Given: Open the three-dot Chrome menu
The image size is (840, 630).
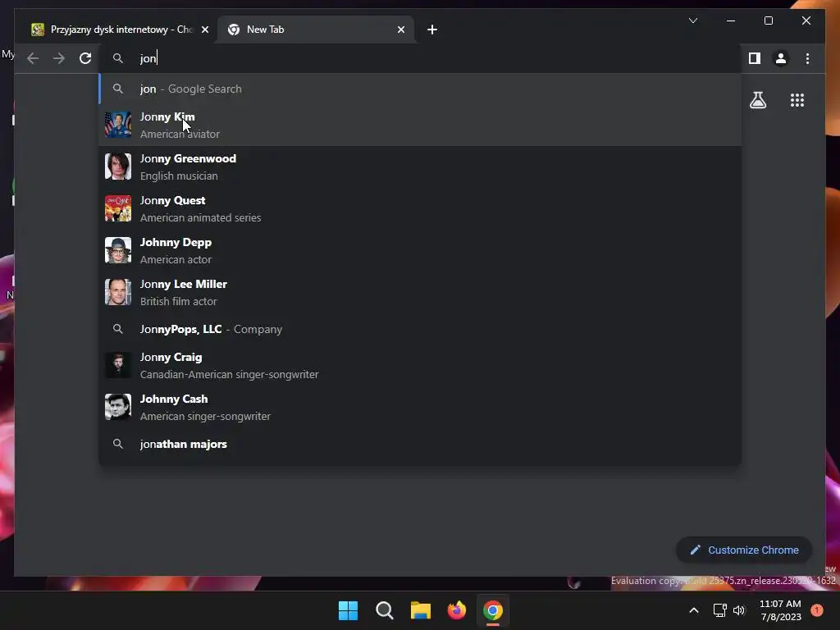Looking at the screenshot, I should pyautogui.click(x=807, y=58).
